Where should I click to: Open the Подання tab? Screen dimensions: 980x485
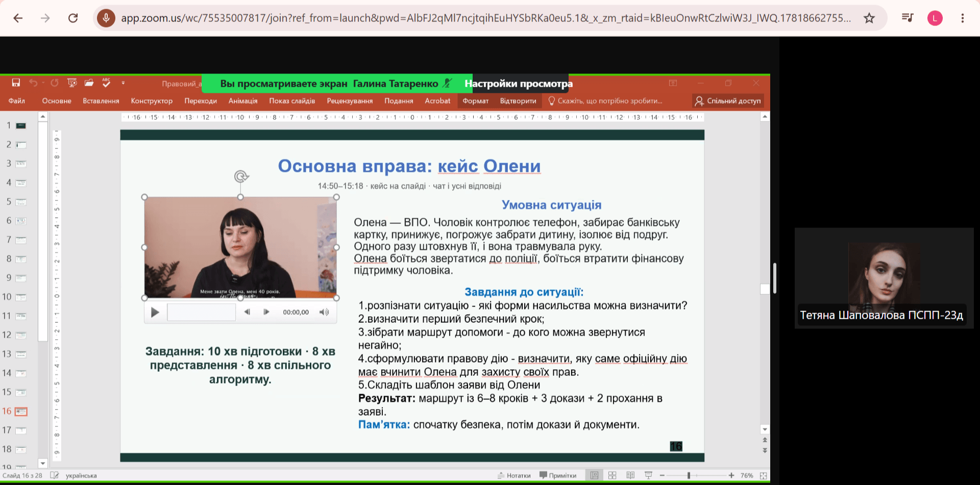(399, 101)
